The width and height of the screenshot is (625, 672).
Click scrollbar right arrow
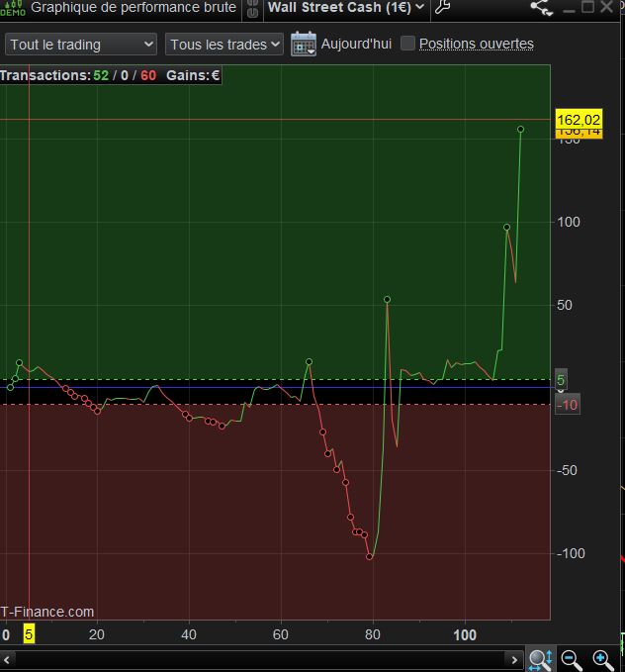(x=514, y=659)
